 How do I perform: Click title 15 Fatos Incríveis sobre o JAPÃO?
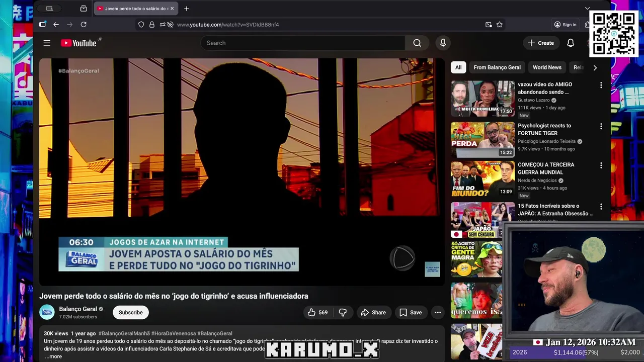point(555,210)
